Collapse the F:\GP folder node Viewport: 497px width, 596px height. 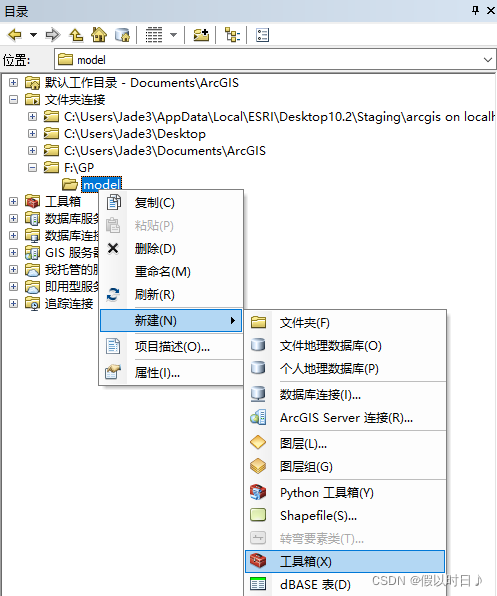(33, 168)
